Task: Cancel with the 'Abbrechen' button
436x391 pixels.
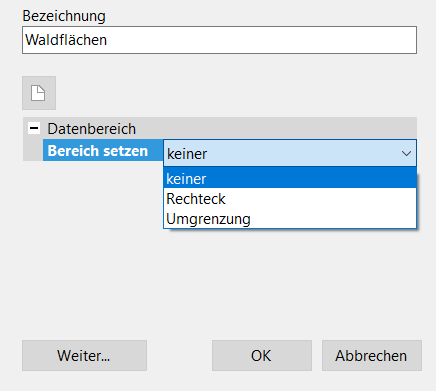Action: 372,355
